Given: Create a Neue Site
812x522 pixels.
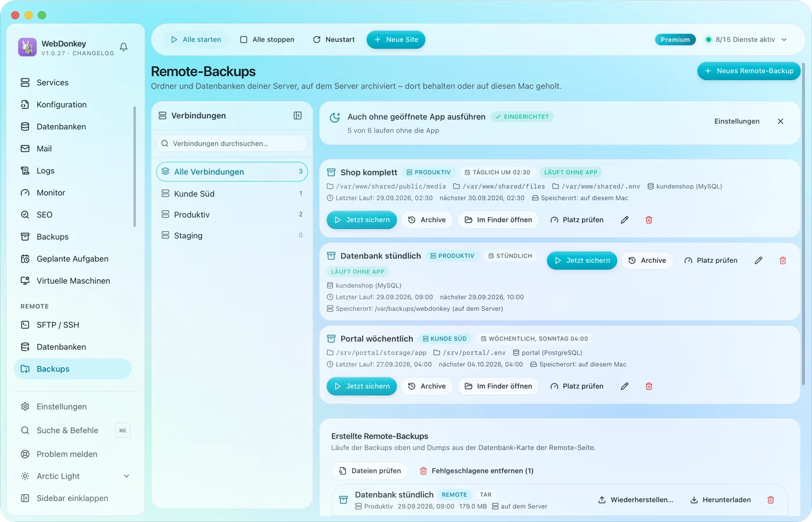Looking at the screenshot, I should (396, 39).
